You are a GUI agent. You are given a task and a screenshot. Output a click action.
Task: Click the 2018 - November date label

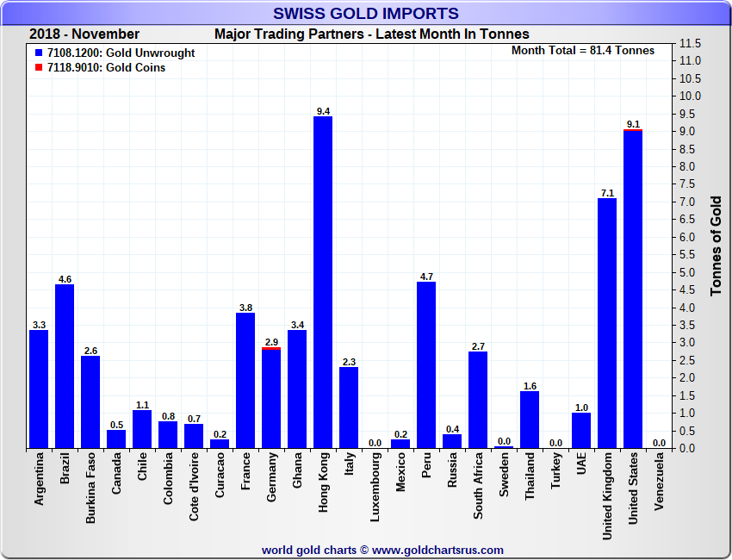(84, 34)
